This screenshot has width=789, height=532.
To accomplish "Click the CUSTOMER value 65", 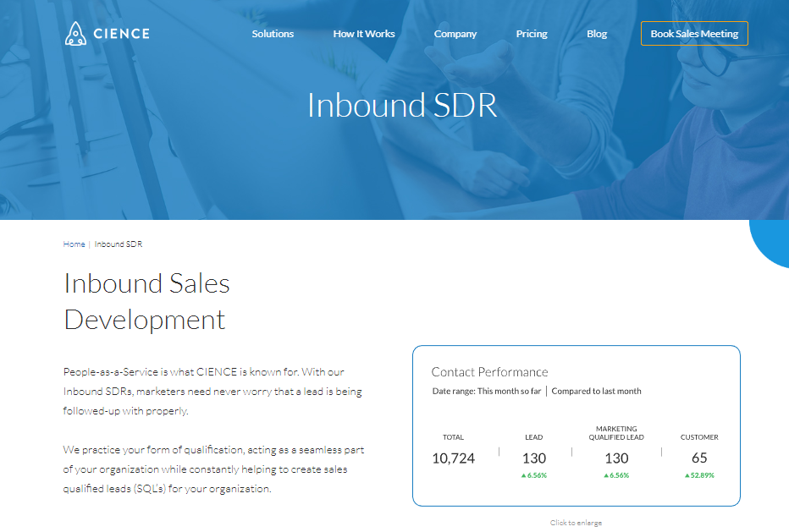I will (x=699, y=458).
